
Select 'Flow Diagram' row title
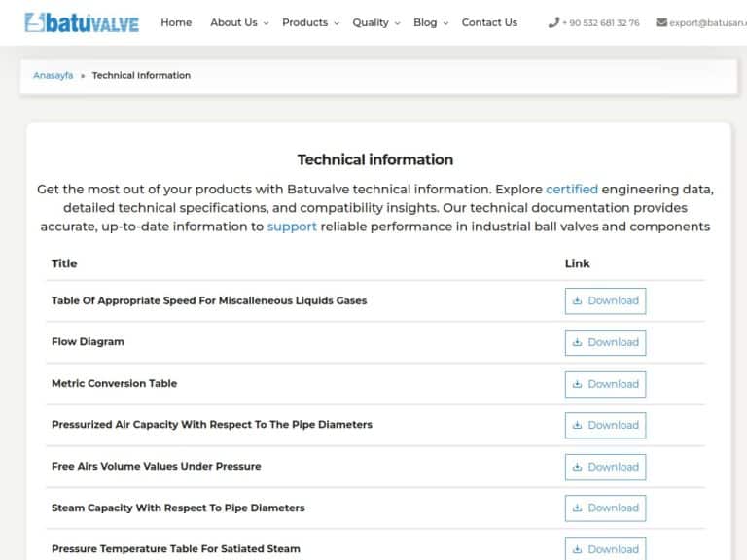coord(88,342)
